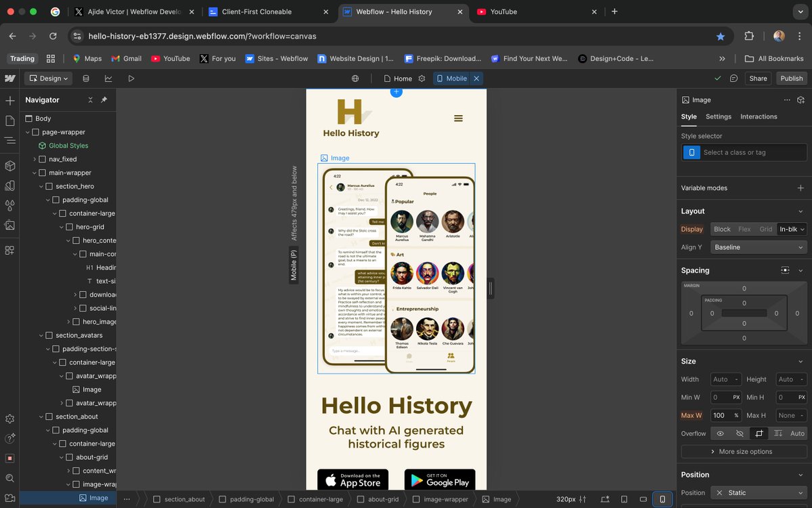Open the Style manager droplets icon
Screen dimensions: 812x508
[10, 205]
